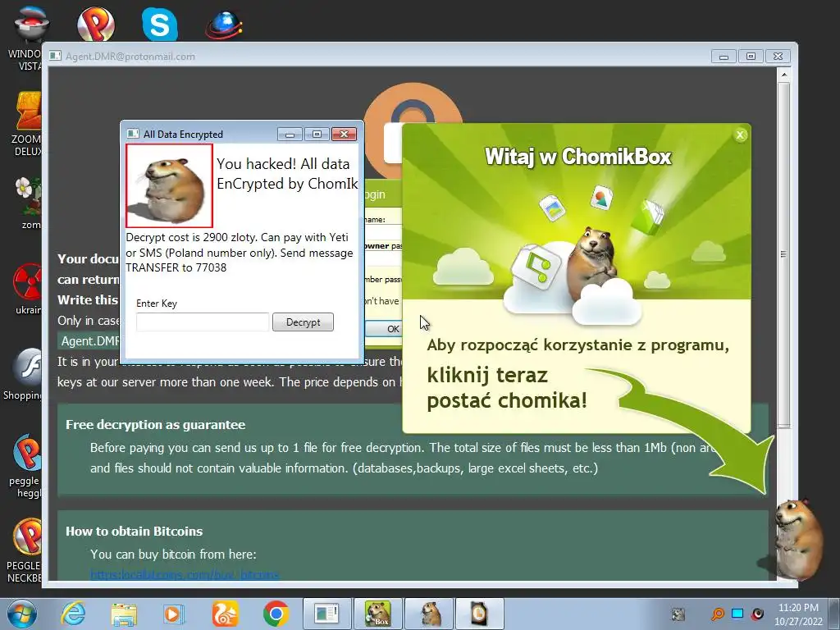Open the globe browser desktop shortcut

pyautogui.click(x=224, y=24)
